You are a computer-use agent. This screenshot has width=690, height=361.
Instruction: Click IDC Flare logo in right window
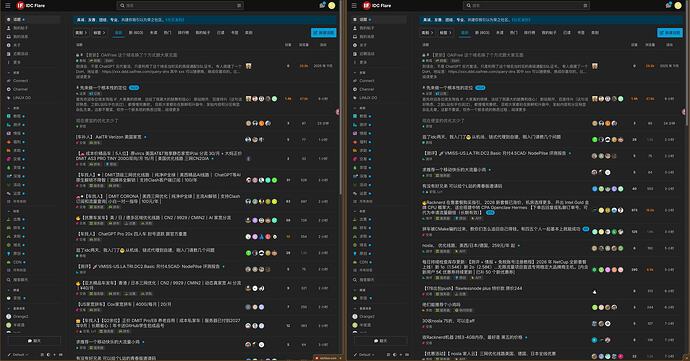377,6
